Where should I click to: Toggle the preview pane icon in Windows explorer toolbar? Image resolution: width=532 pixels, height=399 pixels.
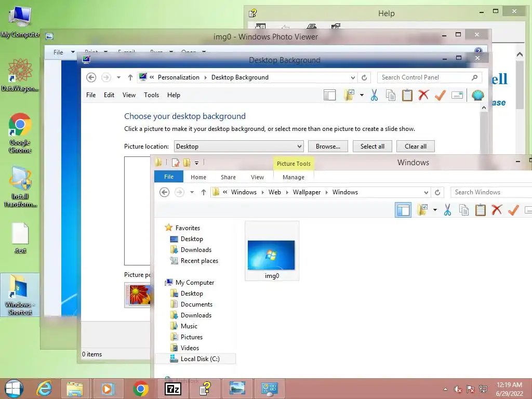pyautogui.click(x=403, y=210)
